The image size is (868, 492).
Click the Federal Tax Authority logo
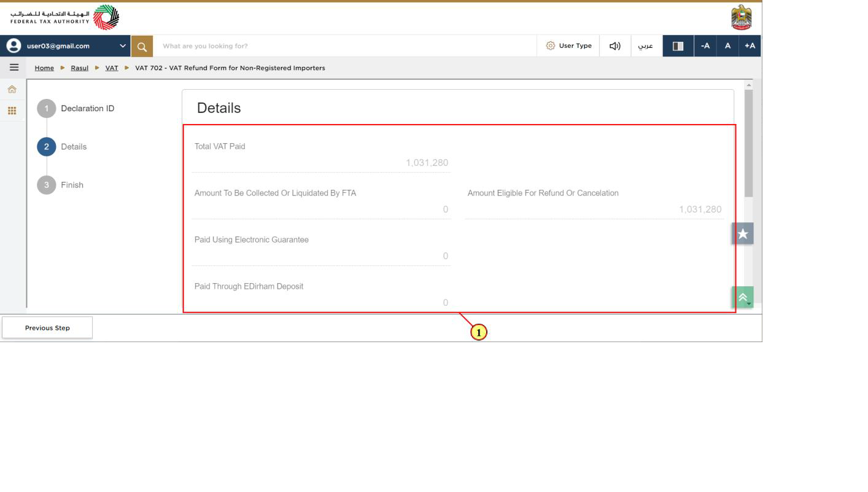[x=64, y=17]
